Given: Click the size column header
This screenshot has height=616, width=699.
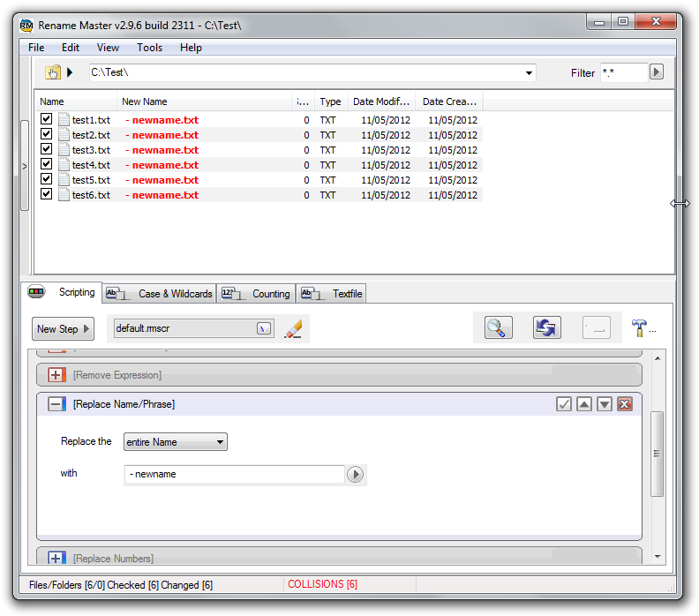Looking at the screenshot, I should pos(303,101).
